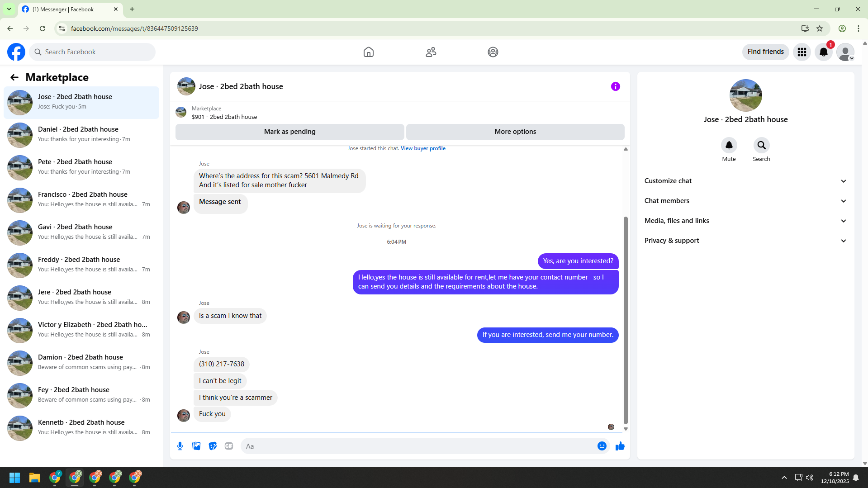Expand Chat members section
This screenshot has width=868, height=488.
tap(745, 201)
